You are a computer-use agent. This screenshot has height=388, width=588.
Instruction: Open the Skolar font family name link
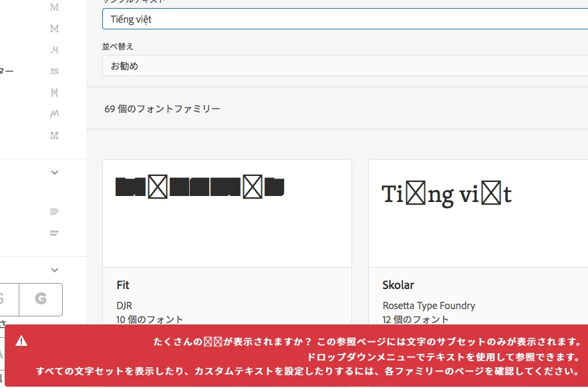(398, 285)
